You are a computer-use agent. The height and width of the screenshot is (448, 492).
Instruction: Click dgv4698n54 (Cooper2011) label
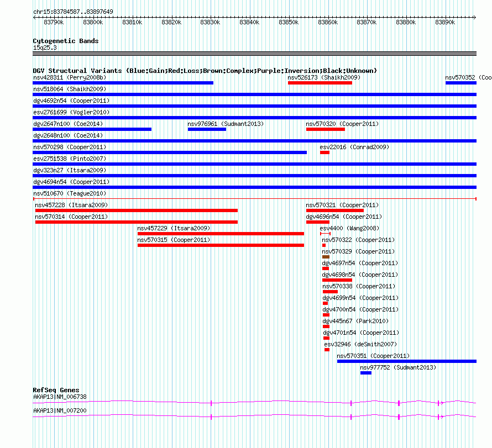[x=360, y=275]
